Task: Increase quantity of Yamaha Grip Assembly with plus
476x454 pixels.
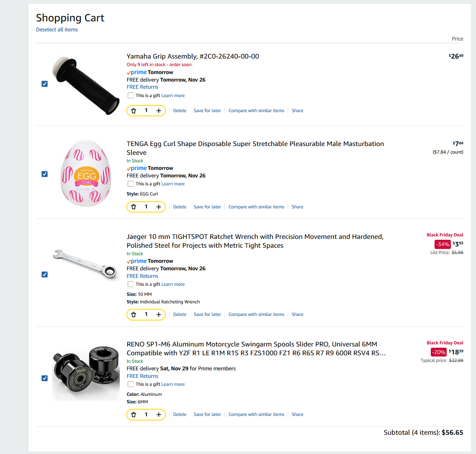Action: [x=159, y=111]
